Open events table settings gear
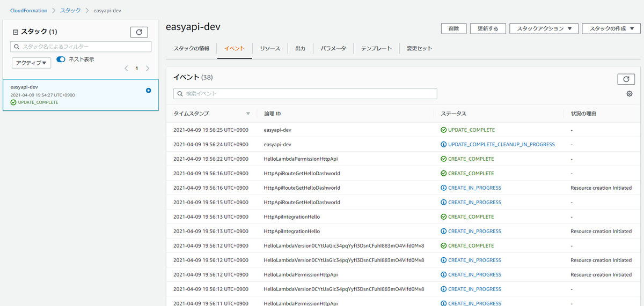The height and width of the screenshot is (306, 644). click(630, 94)
